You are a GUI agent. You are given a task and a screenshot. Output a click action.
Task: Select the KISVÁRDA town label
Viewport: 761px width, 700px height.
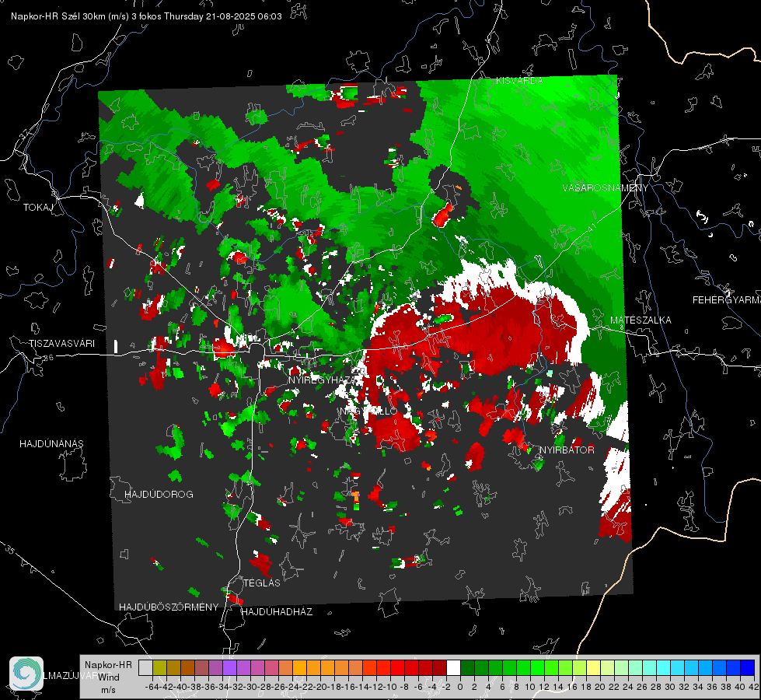(x=519, y=81)
